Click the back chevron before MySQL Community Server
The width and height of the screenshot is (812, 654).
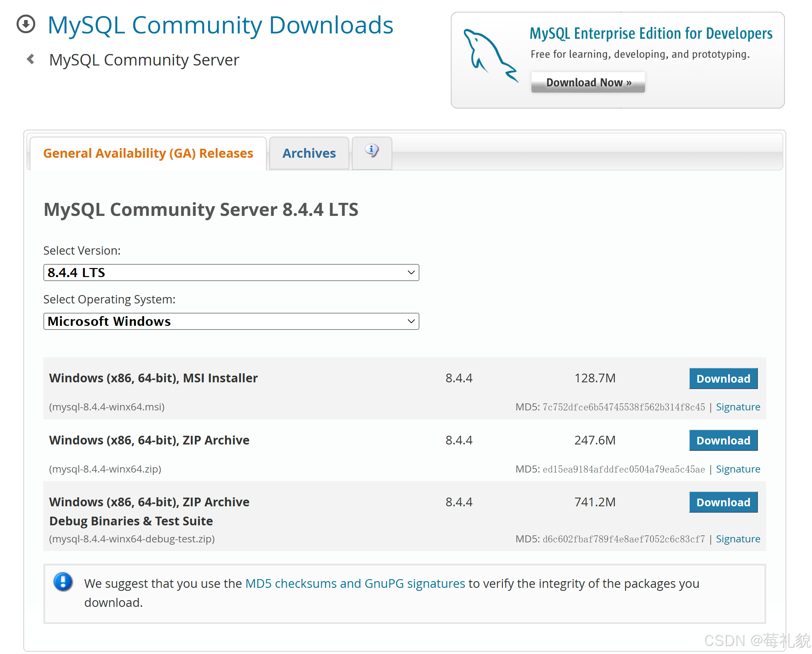[31, 59]
